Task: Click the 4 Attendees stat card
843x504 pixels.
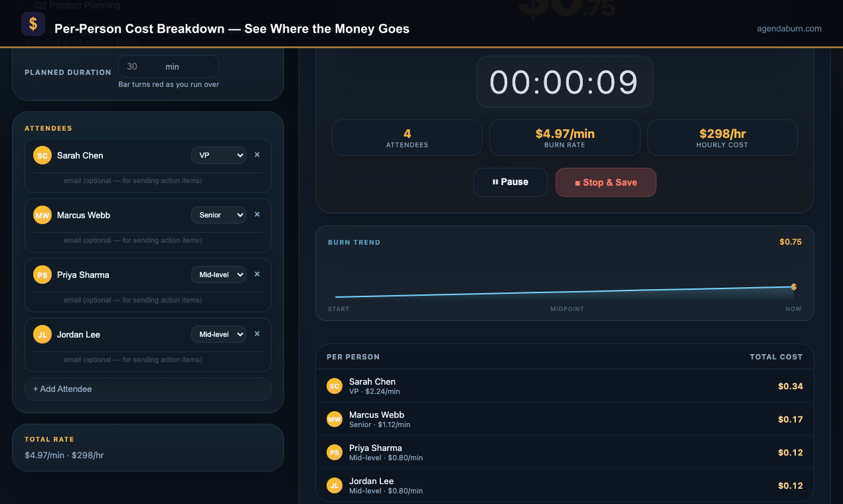Action: (x=407, y=137)
